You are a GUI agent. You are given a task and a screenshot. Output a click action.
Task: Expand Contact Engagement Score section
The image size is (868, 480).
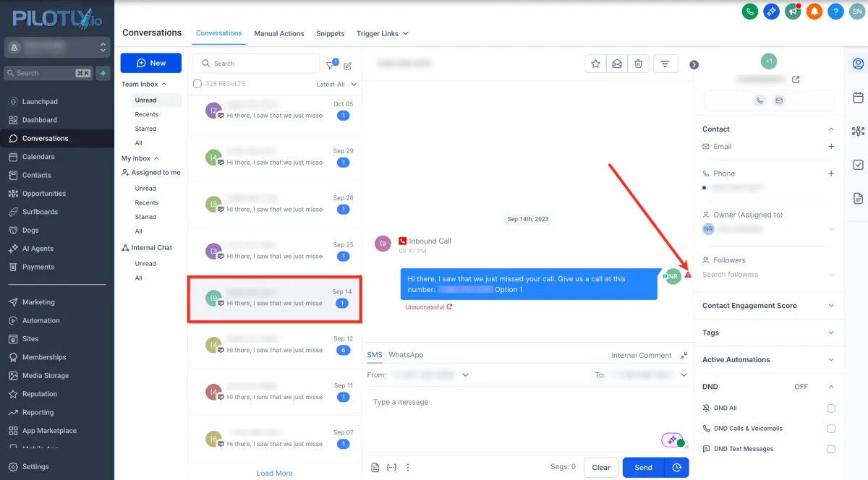(768, 306)
